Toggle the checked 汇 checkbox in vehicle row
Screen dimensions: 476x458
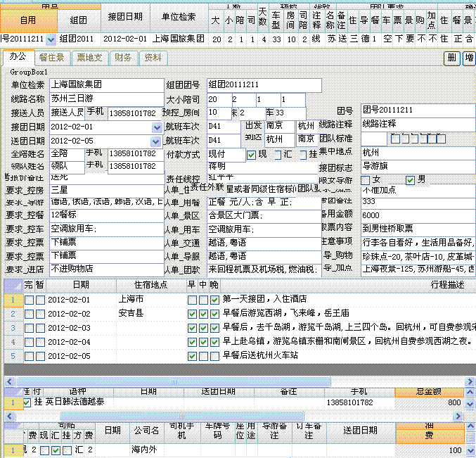[x=56, y=450]
